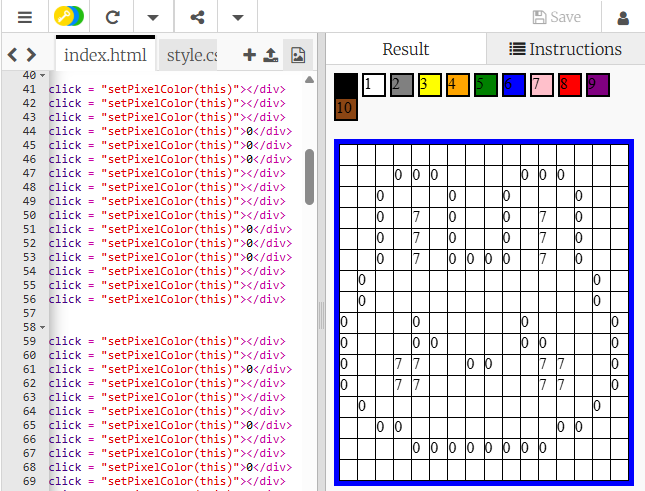Viewport: 645px width, 491px height.
Task: Open the dropdown arrow beside share
Action: click(x=238, y=18)
